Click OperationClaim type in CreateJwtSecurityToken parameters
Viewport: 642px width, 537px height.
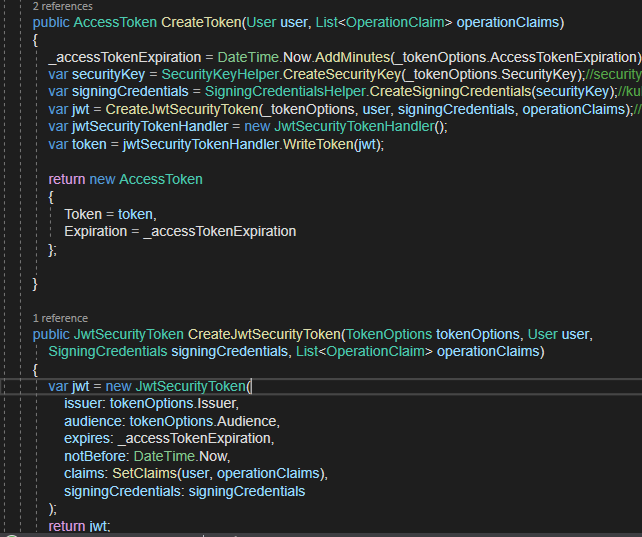coord(375,352)
